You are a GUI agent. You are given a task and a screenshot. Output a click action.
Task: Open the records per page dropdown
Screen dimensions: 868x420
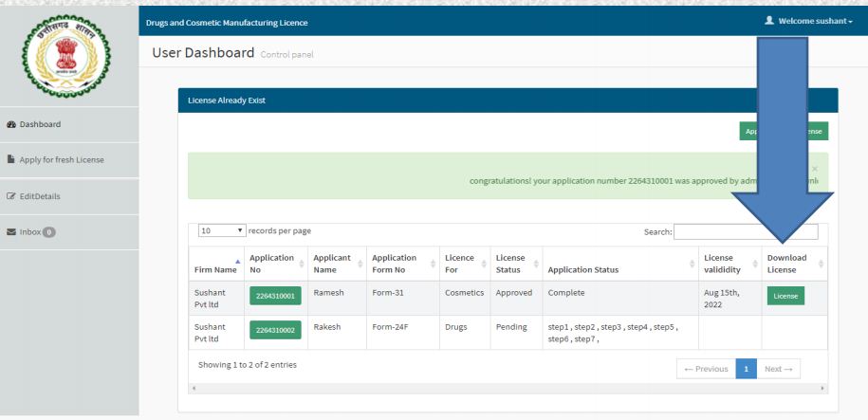223,230
